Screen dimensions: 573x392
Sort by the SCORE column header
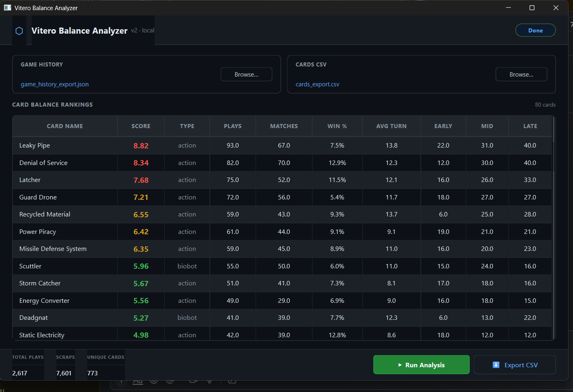point(141,126)
